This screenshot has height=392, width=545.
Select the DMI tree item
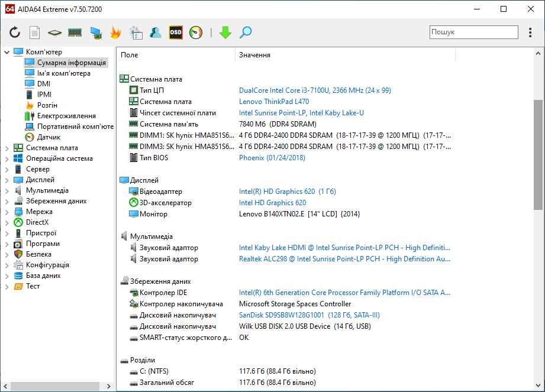point(44,84)
